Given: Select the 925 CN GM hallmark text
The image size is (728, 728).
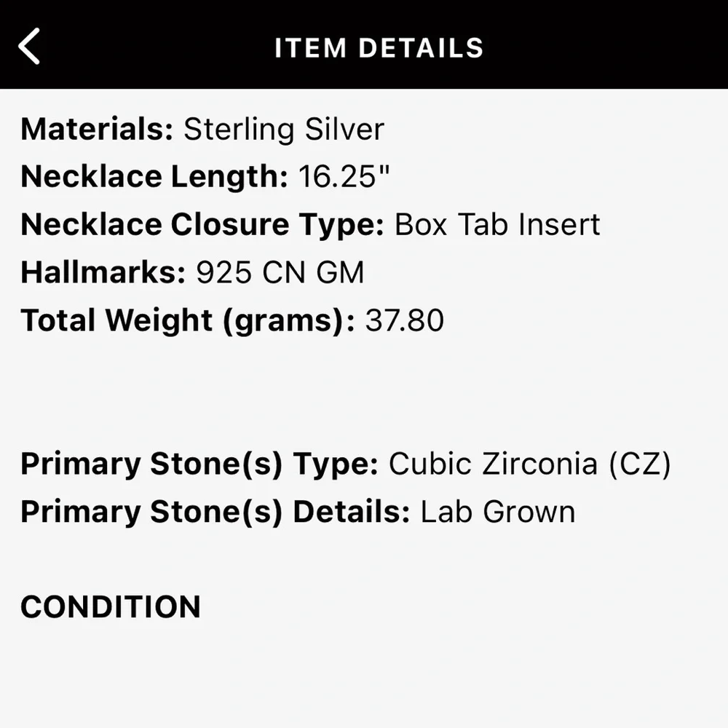Looking at the screenshot, I should point(279,272).
